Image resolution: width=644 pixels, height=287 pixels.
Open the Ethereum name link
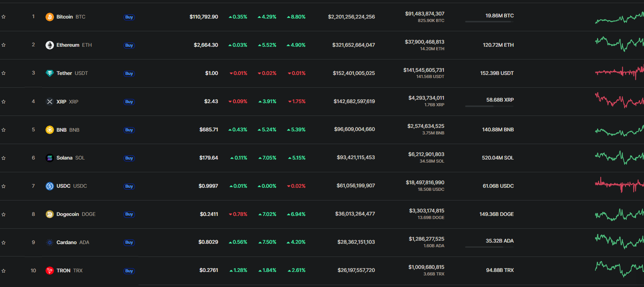click(x=68, y=45)
